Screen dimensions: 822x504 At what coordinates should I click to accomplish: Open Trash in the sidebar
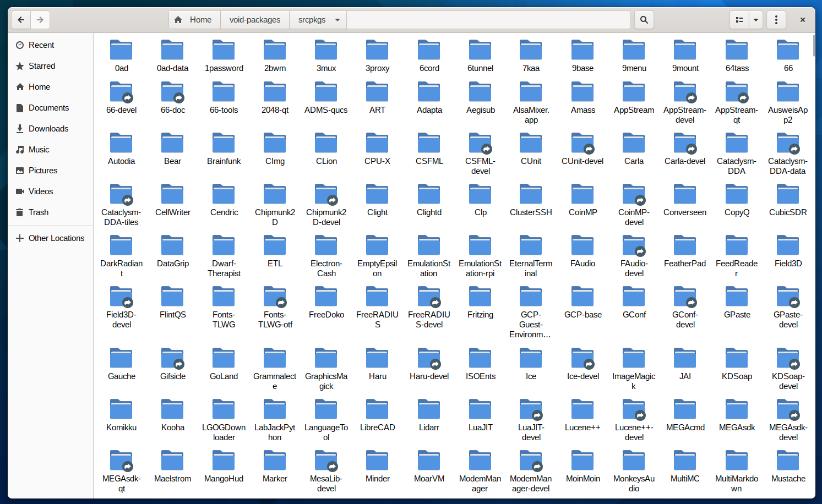(x=51, y=212)
